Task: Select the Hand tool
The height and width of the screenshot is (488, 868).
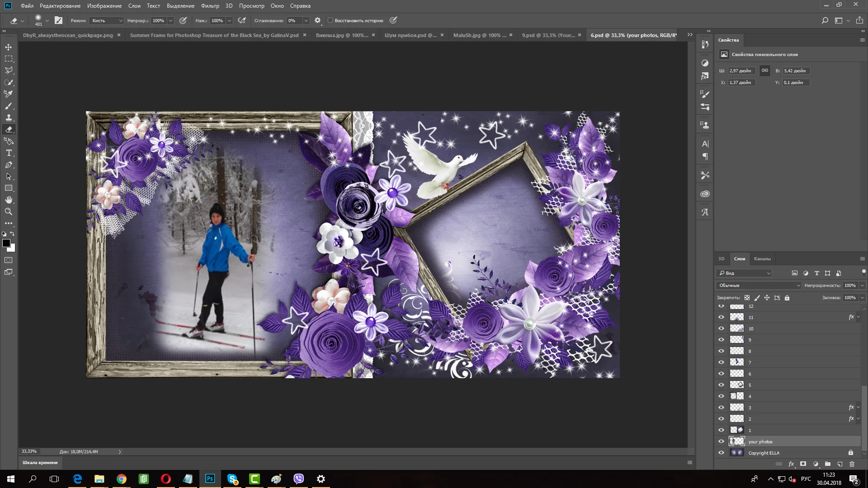Action: 9,200
